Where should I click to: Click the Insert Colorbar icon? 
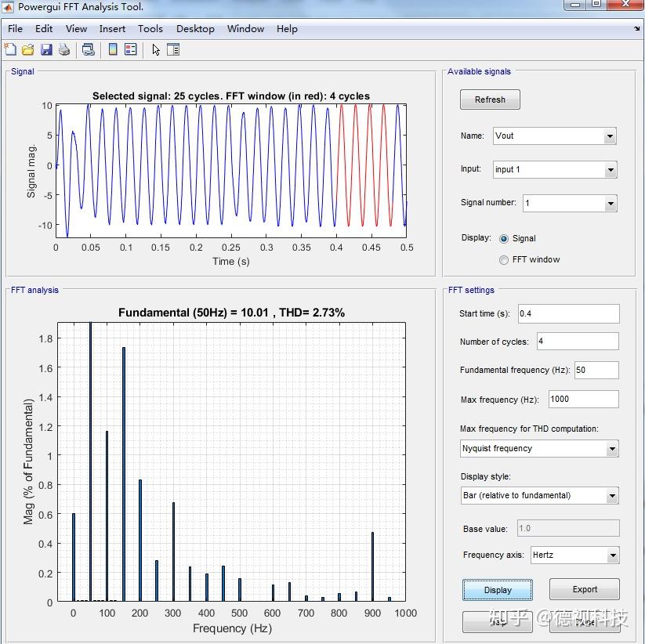click(x=113, y=50)
